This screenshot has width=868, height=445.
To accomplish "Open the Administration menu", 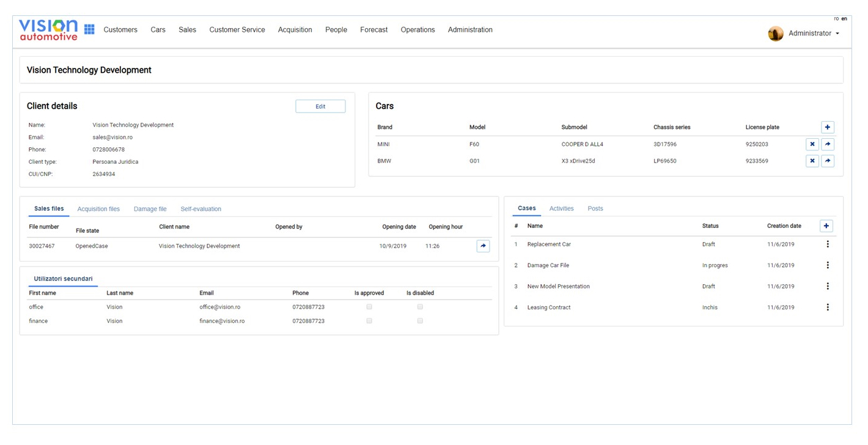I will pyautogui.click(x=470, y=29).
